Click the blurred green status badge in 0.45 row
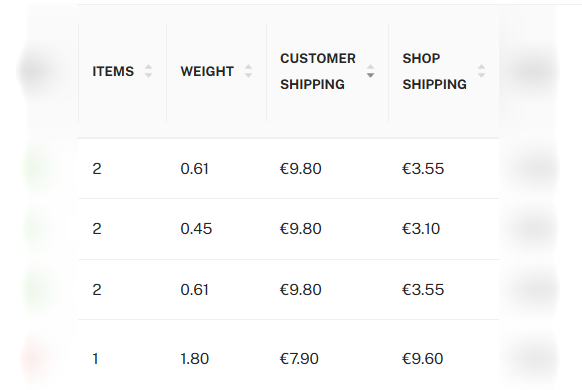582x390 pixels. pyautogui.click(x=36, y=229)
